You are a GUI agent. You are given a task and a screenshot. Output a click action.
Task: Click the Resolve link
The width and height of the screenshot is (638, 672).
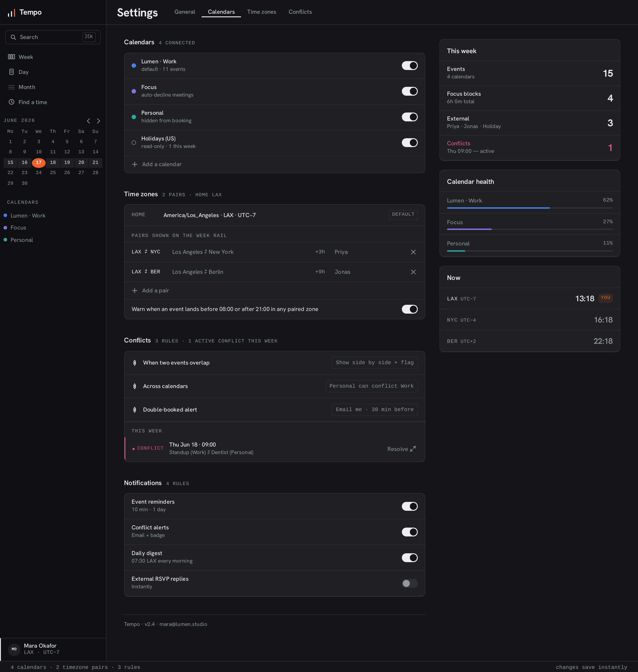401,449
